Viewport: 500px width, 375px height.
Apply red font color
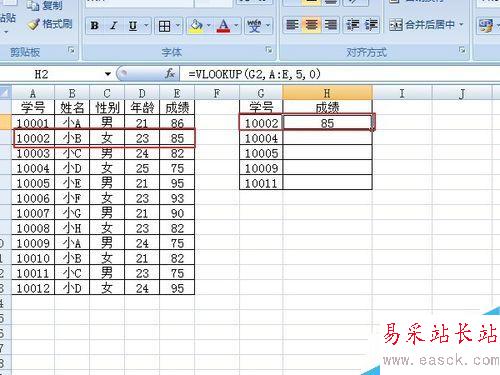(x=223, y=26)
